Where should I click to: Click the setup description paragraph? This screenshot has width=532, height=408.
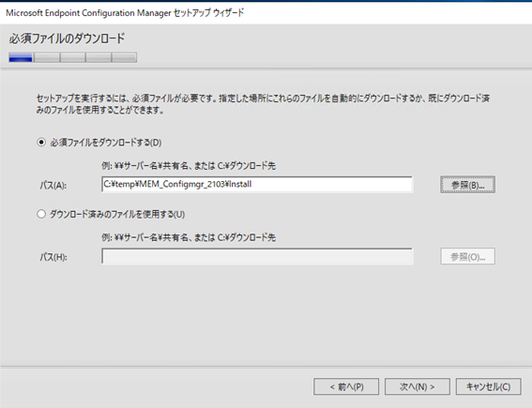tap(263, 104)
